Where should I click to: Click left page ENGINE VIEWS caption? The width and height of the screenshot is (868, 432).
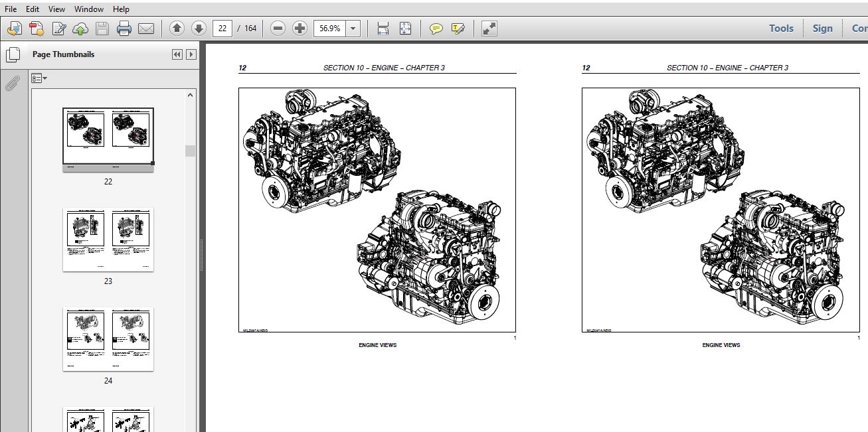tap(378, 345)
